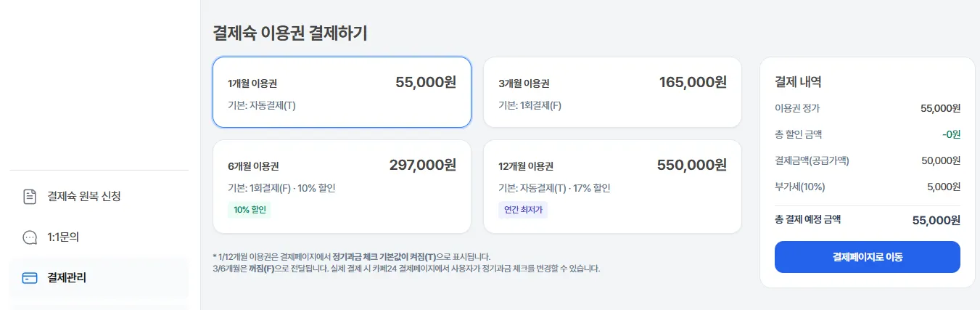Click the 550,000원 price in the 12-month card

(x=691, y=166)
